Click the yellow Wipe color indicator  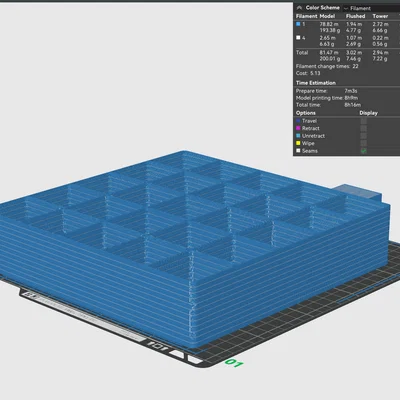tap(298, 143)
